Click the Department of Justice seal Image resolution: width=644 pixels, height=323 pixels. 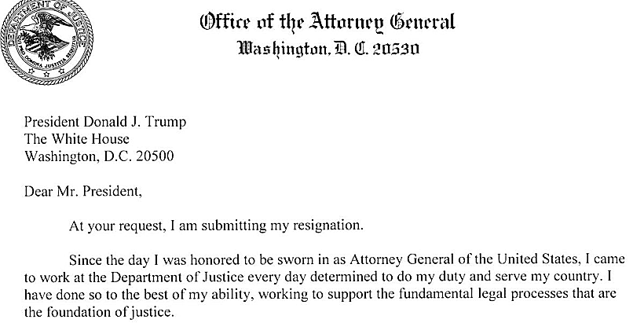pos(42,41)
